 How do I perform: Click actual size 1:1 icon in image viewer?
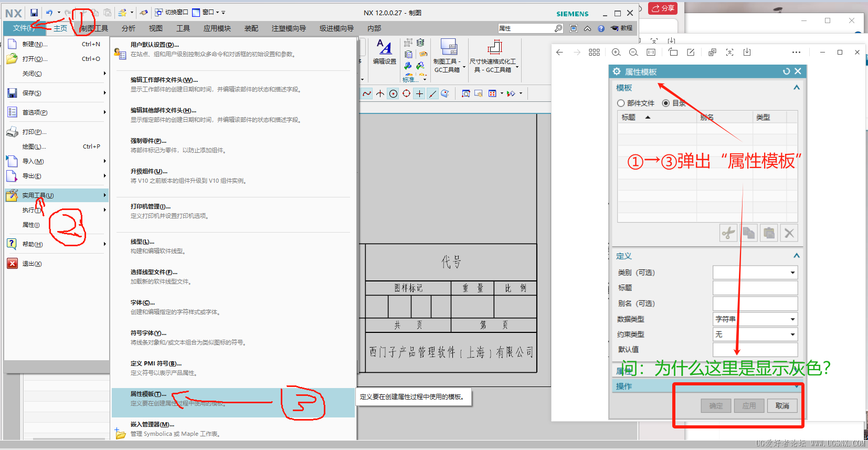(x=651, y=52)
